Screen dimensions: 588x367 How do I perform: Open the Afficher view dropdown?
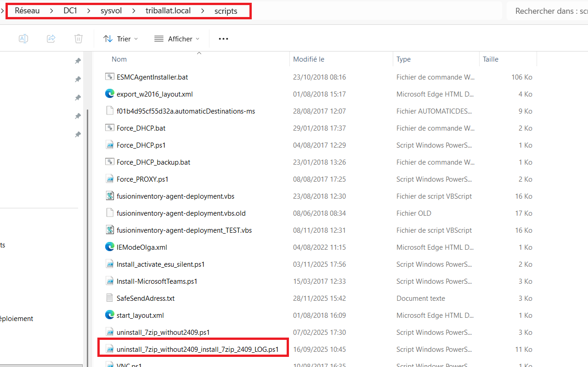tap(177, 39)
